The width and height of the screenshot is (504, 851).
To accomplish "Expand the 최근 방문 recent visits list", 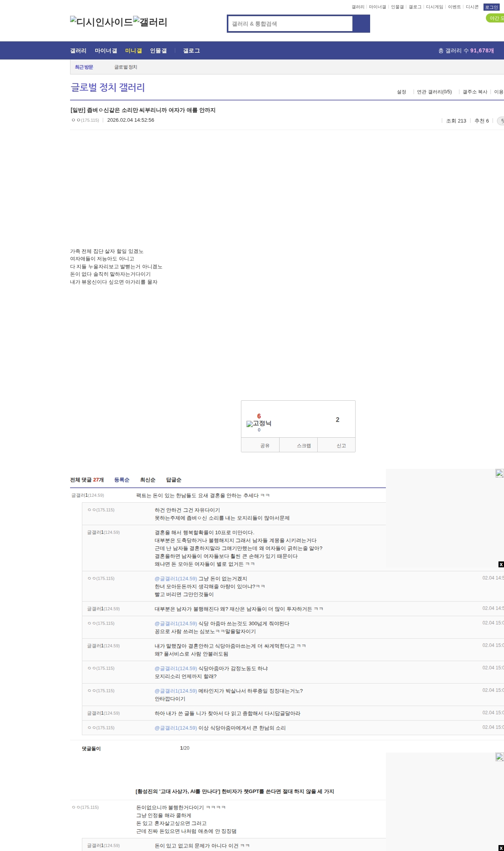I will click(x=84, y=67).
